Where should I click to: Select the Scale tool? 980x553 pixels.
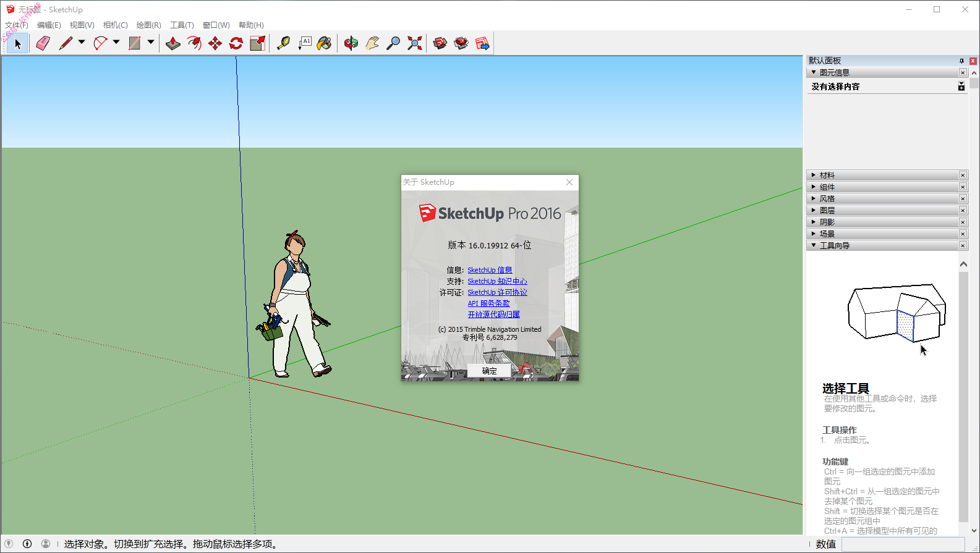click(257, 43)
